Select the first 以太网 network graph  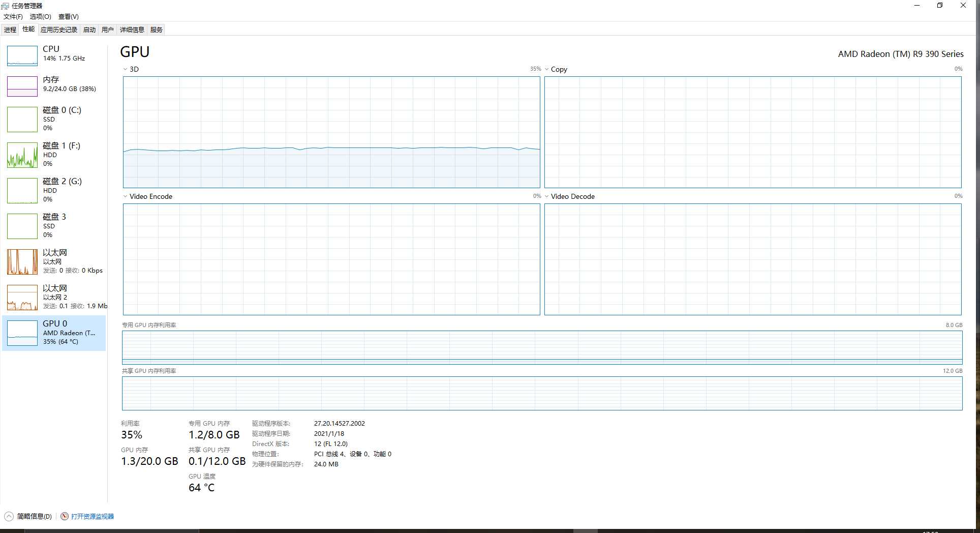22,262
